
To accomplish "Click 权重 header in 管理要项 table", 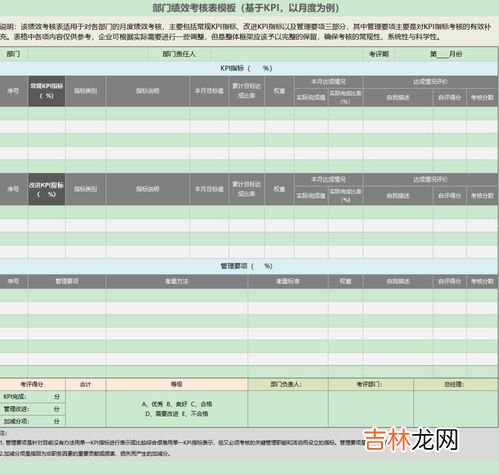I will 346,281.
